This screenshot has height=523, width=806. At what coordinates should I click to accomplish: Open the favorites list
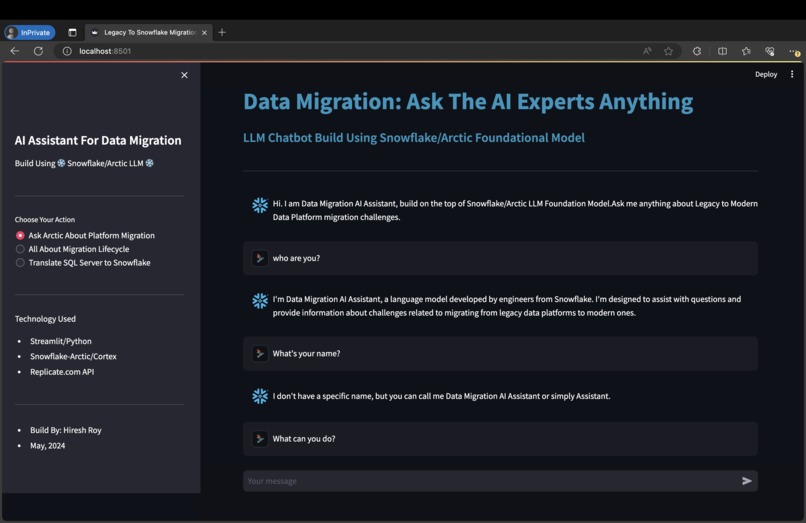pos(746,51)
